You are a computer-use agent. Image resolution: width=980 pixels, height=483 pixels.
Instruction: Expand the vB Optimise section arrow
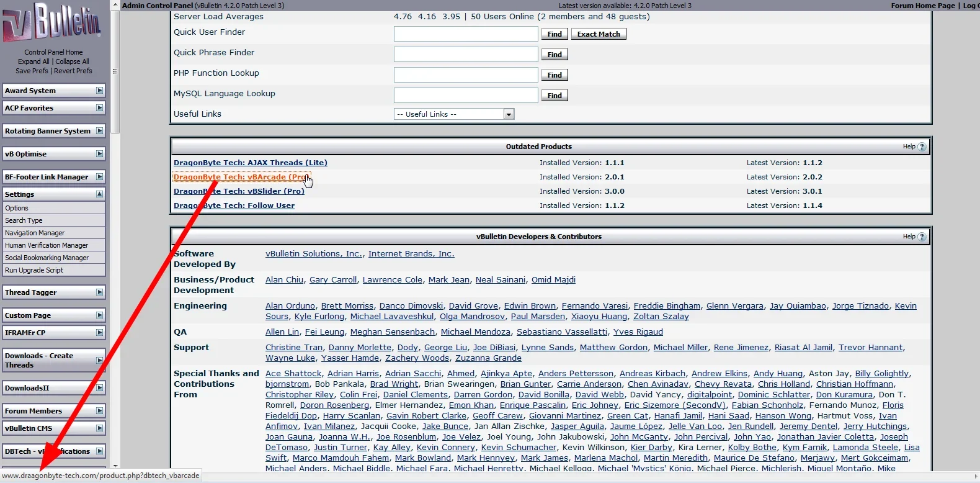(99, 154)
